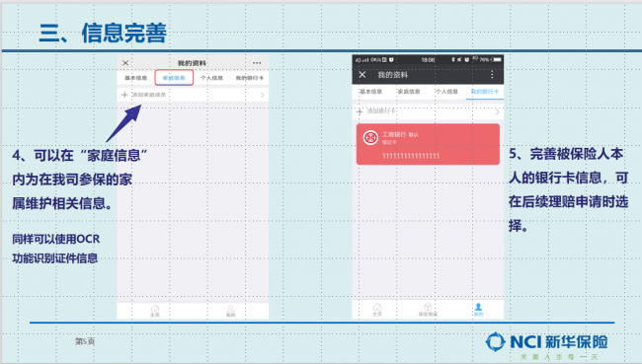Tap the 添加家庭成员 row text
Image resolution: width=642 pixels, height=364 pixels.
[x=148, y=95]
